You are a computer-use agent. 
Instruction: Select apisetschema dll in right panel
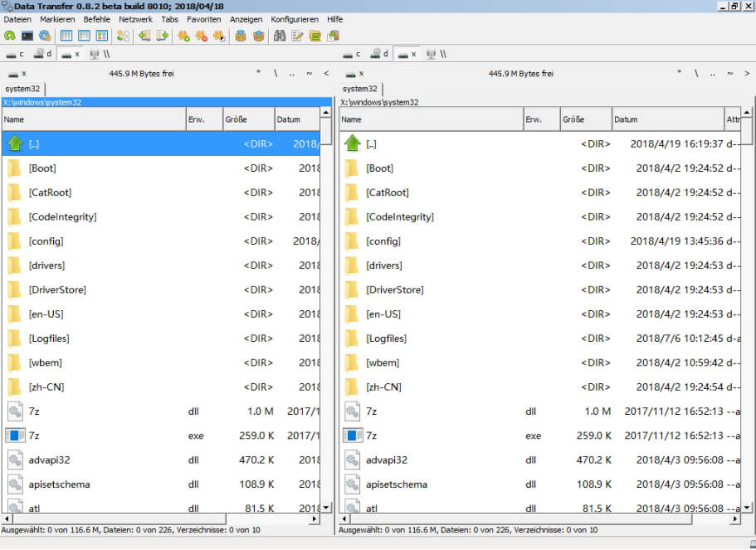click(540, 484)
